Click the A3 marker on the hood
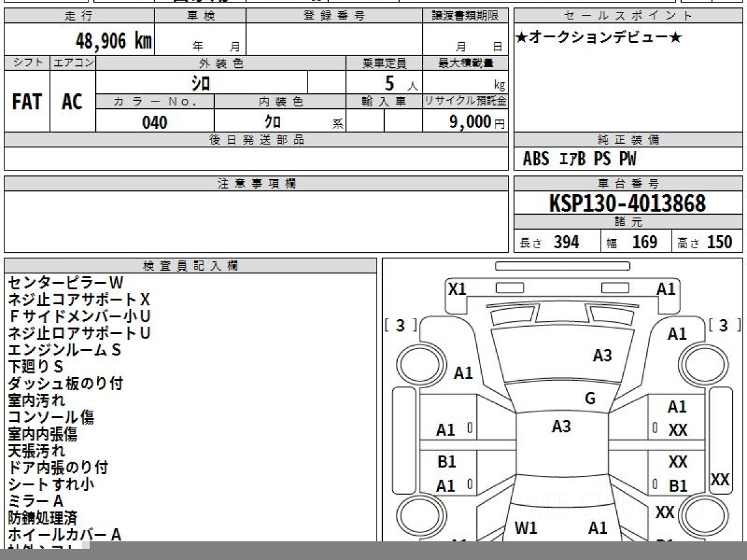747x560 pixels. coord(602,355)
